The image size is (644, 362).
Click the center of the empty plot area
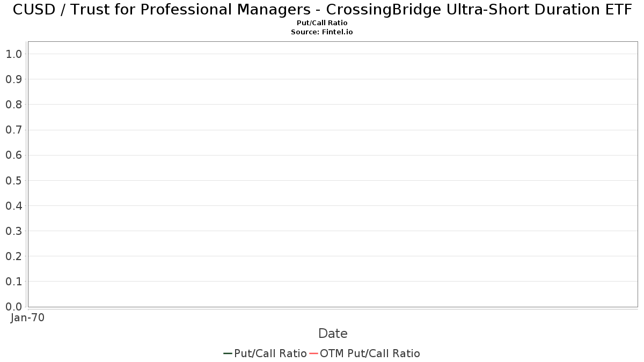(x=333, y=174)
